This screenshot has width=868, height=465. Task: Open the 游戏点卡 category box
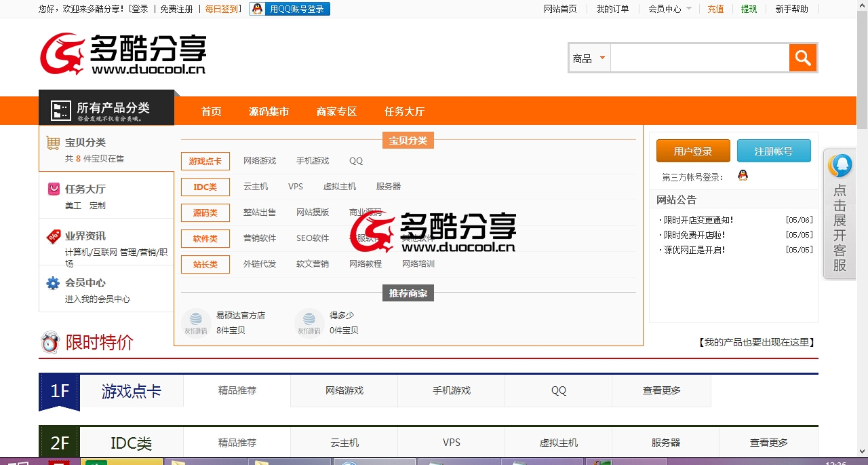tap(205, 161)
